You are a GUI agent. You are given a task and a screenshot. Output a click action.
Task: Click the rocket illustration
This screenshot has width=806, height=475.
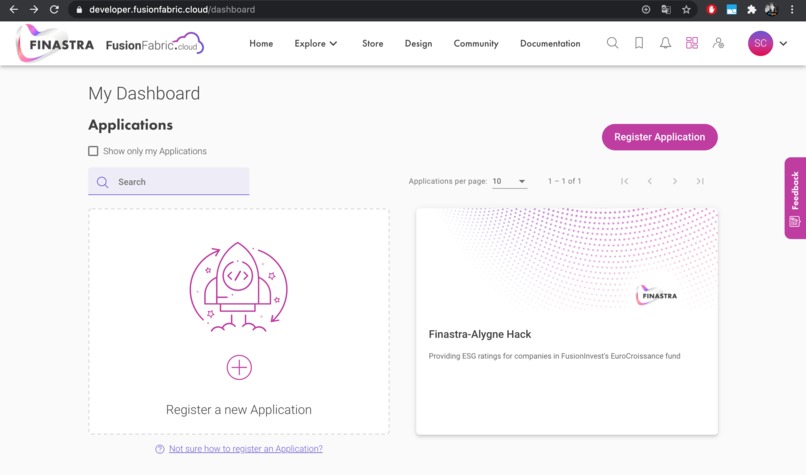[x=239, y=287]
